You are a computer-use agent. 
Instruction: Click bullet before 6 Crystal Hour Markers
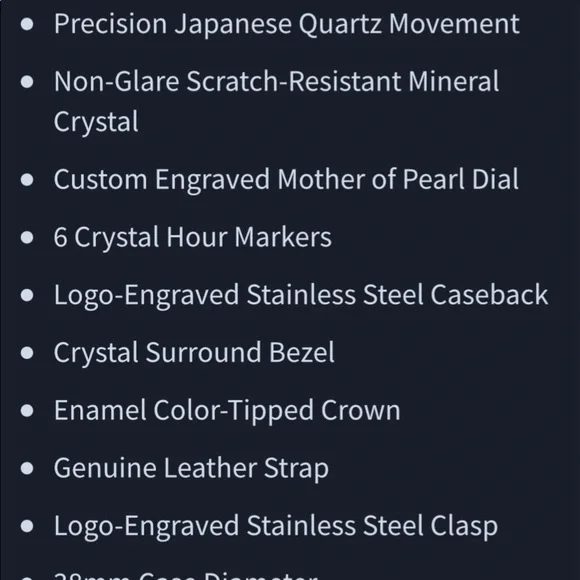point(27,237)
